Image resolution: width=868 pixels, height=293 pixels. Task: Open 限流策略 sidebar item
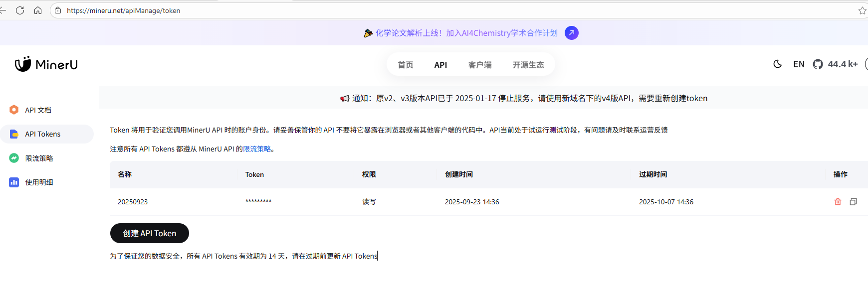[x=46, y=158]
